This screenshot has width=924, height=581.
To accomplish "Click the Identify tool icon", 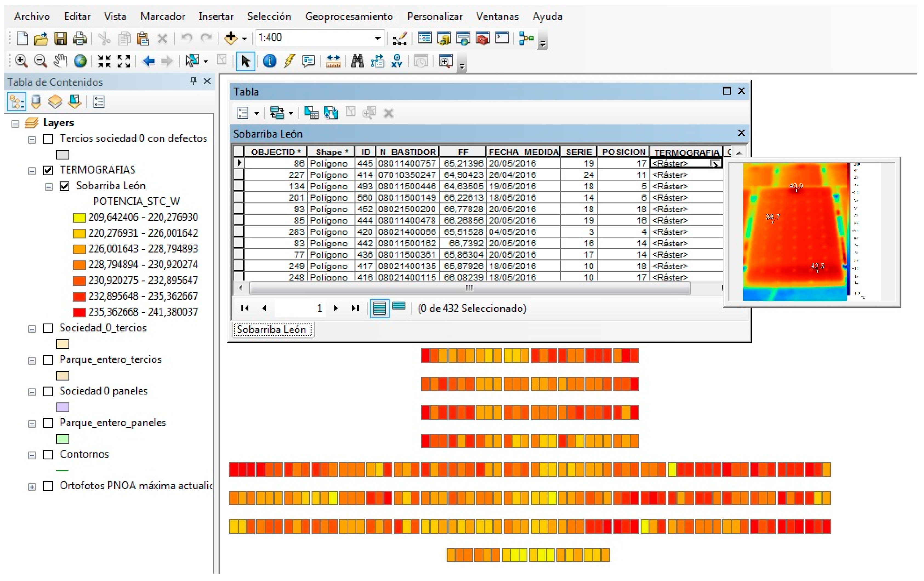I will tap(269, 61).
